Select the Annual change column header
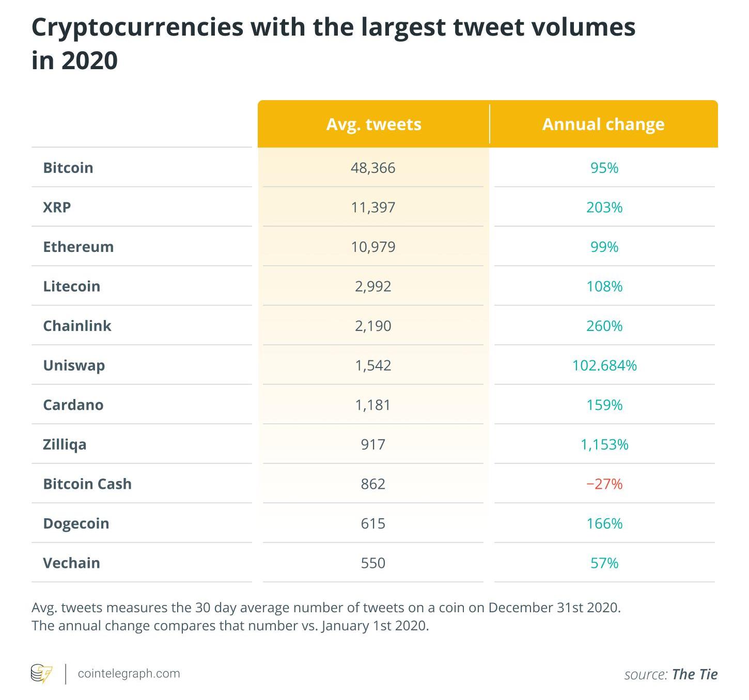Image resolution: width=749 pixels, height=700 pixels. point(603,124)
